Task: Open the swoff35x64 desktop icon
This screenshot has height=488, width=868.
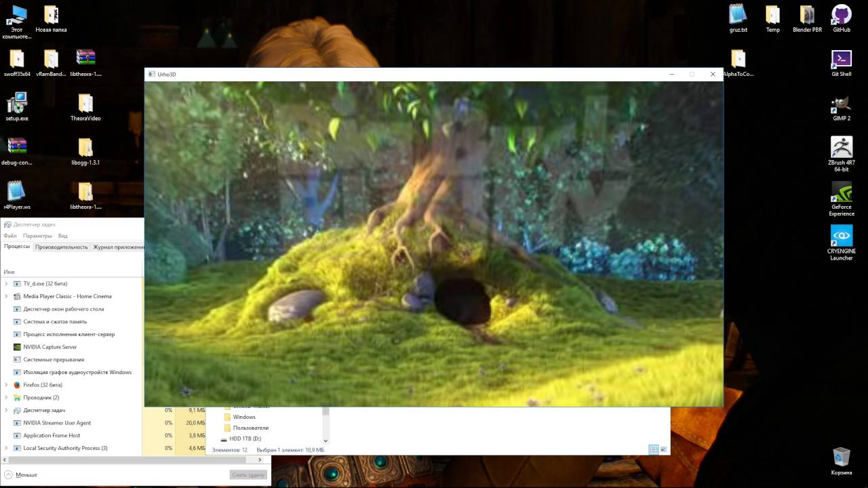Action: pyautogui.click(x=17, y=62)
